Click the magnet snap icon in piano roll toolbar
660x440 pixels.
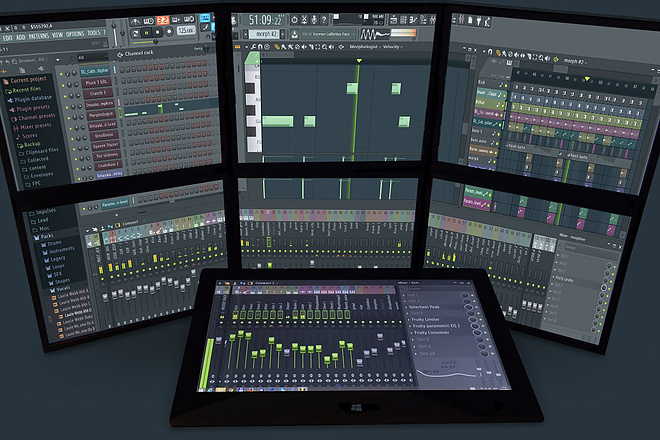click(260, 47)
